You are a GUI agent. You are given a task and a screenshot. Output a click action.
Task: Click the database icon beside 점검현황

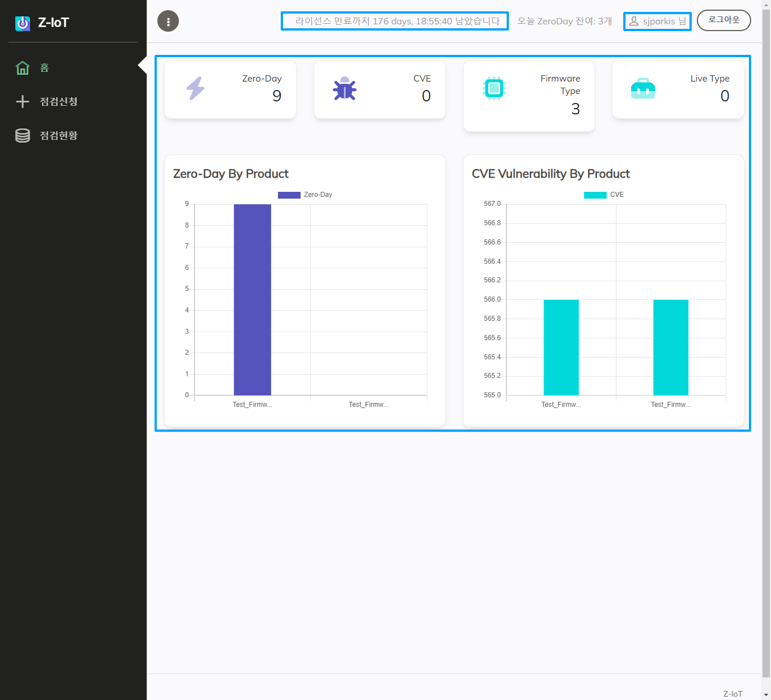pos(23,136)
